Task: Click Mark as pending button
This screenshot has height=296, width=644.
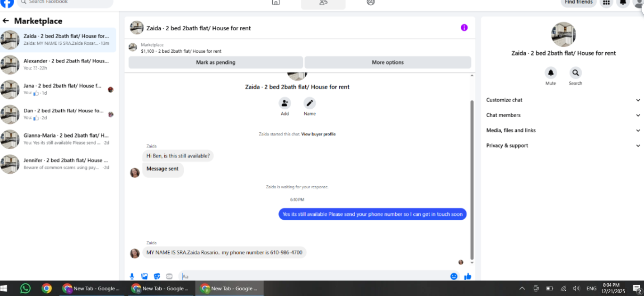Action: tap(216, 62)
